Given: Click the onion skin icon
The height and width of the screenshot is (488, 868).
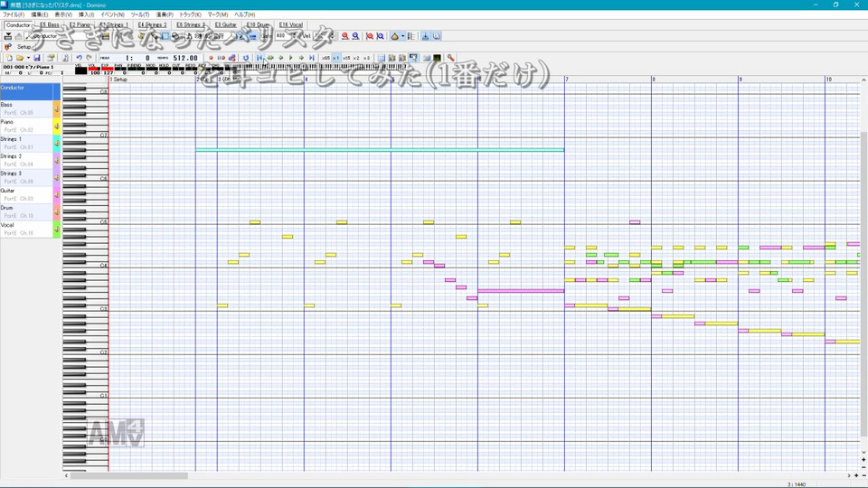Looking at the screenshot, I should pos(395,36).
